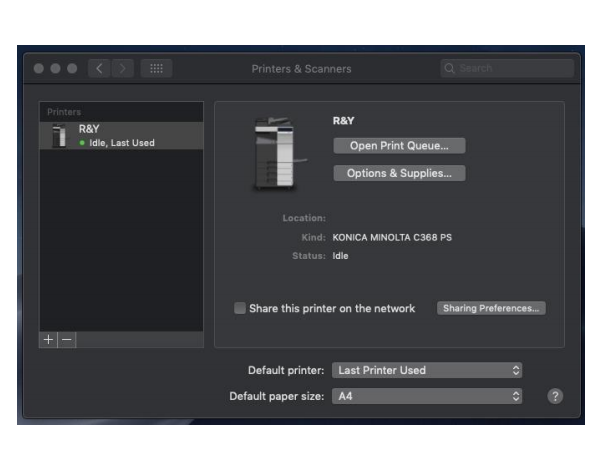Click the Printers & Scanners window title
Image resolution: width=612 pixels, height=471 pixels.
(x=301, y=69)
